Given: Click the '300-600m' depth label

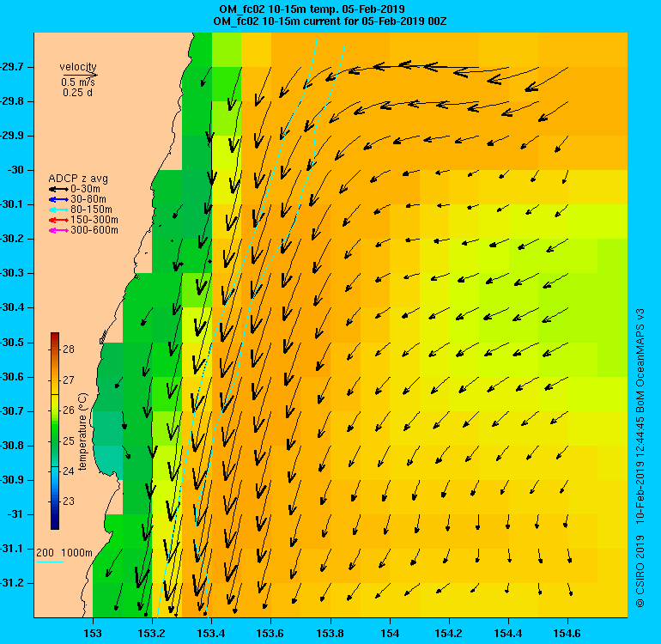Looking at the screenshot, I should pos(94,230).
